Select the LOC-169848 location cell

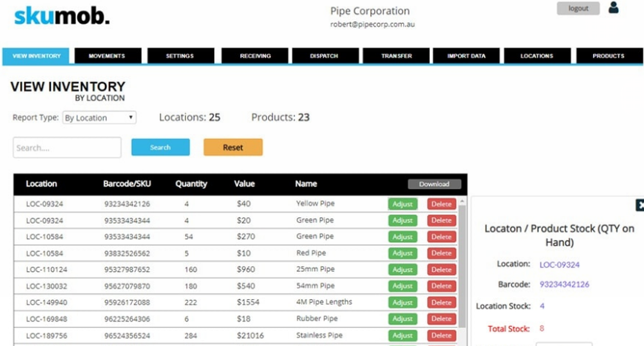click(46, 319)
